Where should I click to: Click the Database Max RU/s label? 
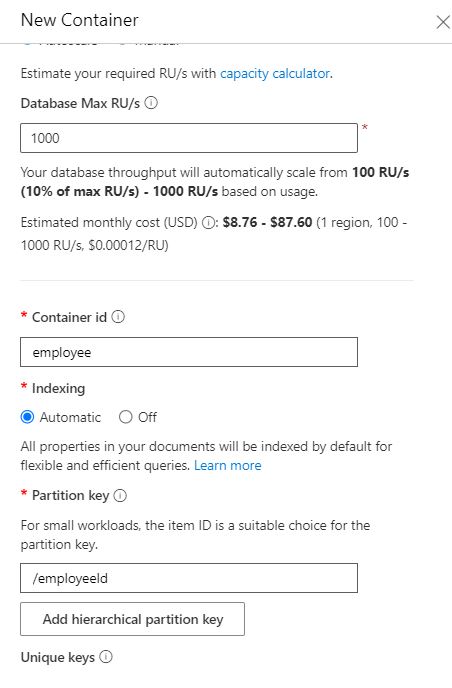click(x=80, y=103)
